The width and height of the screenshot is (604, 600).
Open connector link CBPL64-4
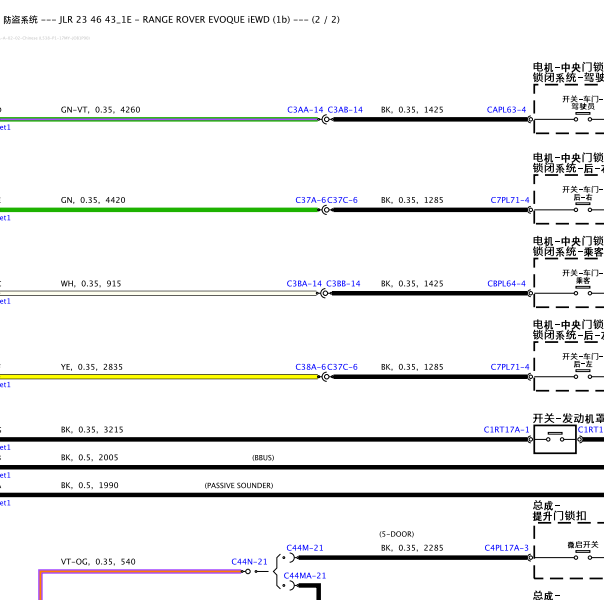click(506, 284)
